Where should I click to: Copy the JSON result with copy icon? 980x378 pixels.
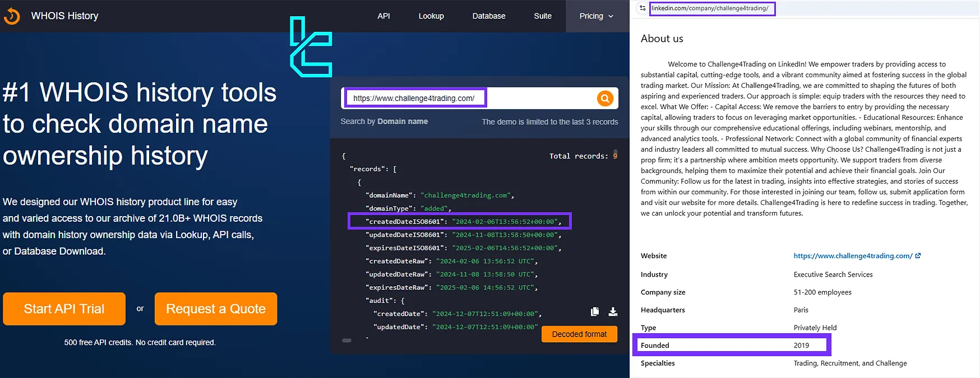(595, 311)
